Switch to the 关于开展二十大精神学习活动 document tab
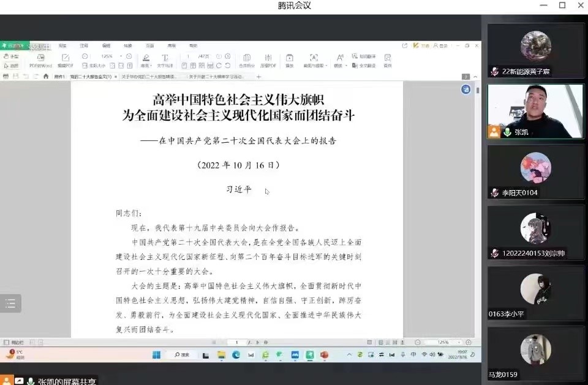This screenshot has height=385, width=588. tap(216, 77)
